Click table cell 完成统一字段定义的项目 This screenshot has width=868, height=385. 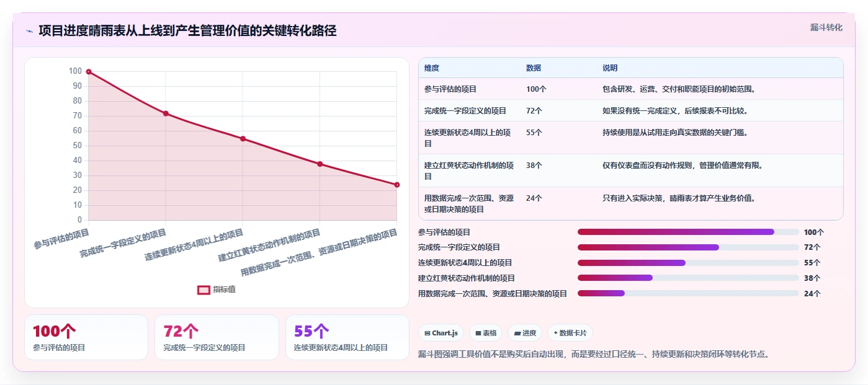click(x=465, y=111)
